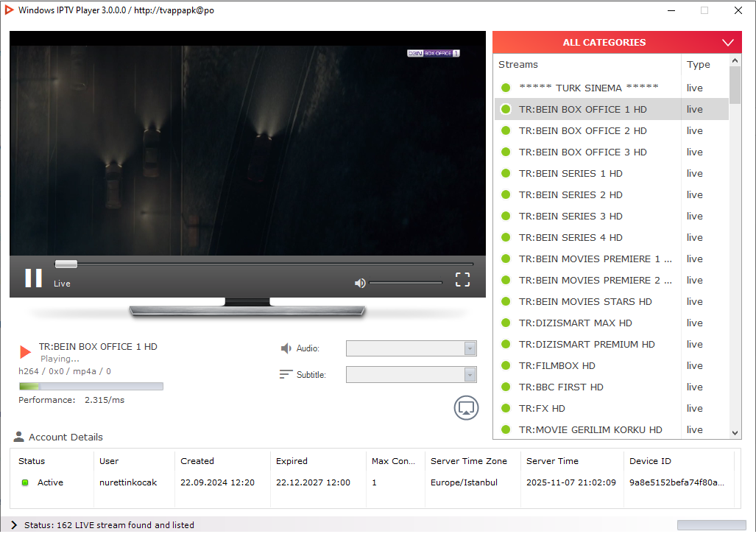Enter fullscreen video mode
Screen dimensions: 756x534
pyautogui.click(x=462, y=279)
